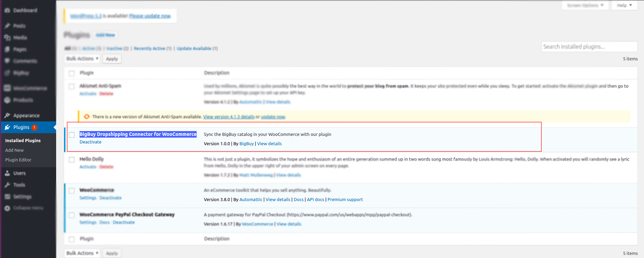The width and height of the screenshot is (644, 258).
Task: Focus the Search installed plugins field
Action: (589, 47)
